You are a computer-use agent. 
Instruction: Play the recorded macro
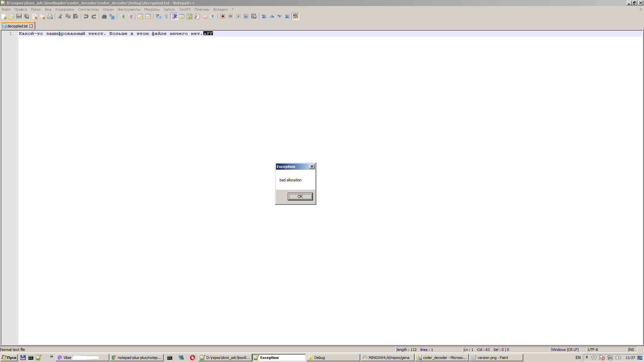point(238,16)
